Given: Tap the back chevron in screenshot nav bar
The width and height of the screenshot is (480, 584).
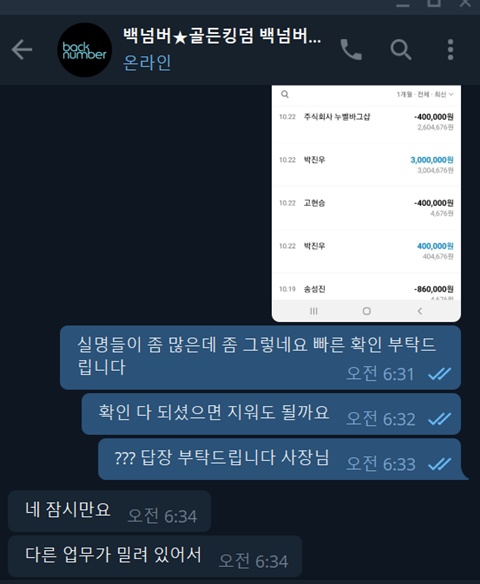Looking at the screenshot, I should click(x=420, y=311).
